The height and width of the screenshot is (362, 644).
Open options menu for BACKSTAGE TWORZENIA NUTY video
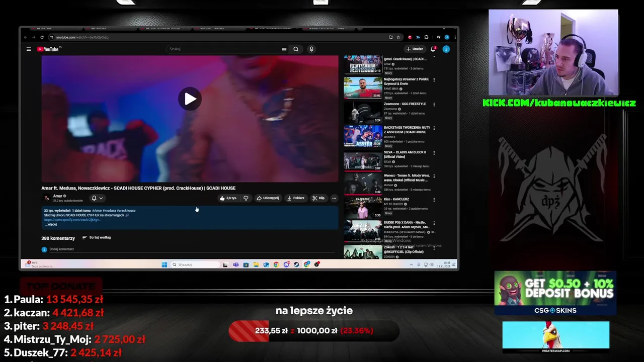(x=434, y=128)
